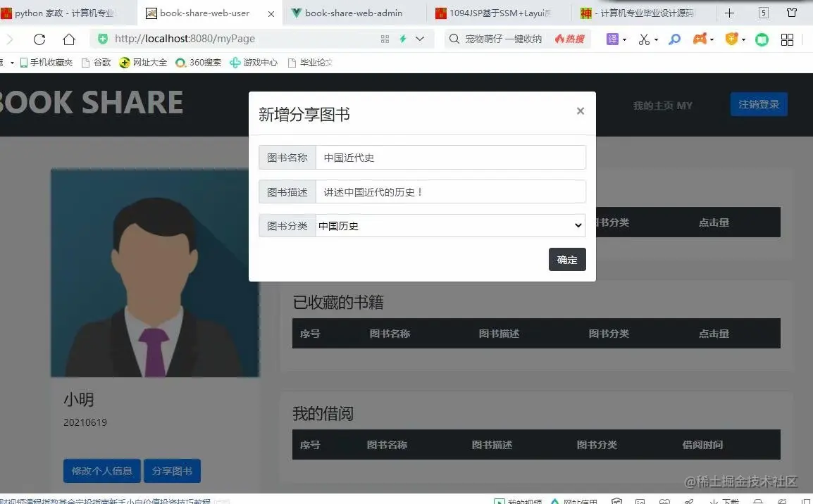Click the 图书名称 input field
813x504 pixels.
451,158
